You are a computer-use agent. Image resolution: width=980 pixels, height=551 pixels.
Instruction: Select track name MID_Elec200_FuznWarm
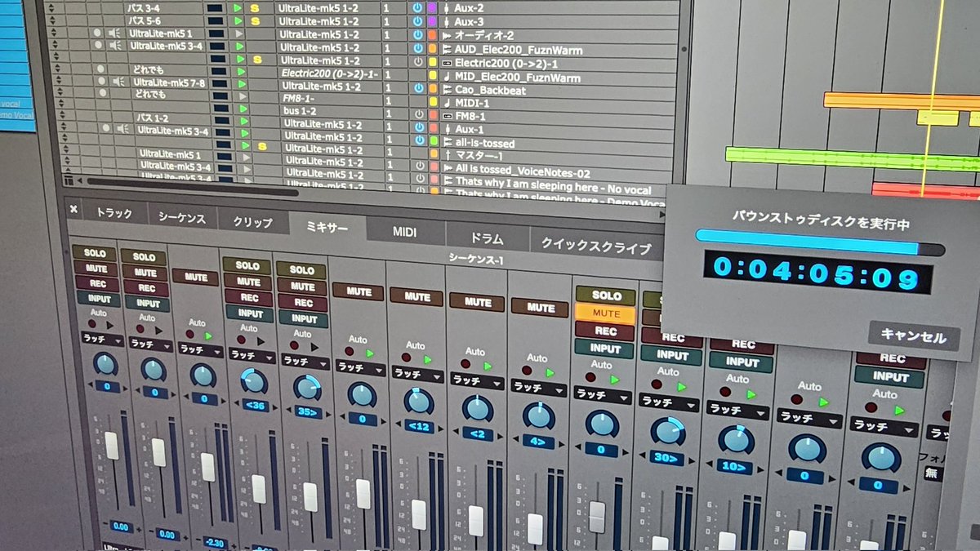tap(518, 78)
